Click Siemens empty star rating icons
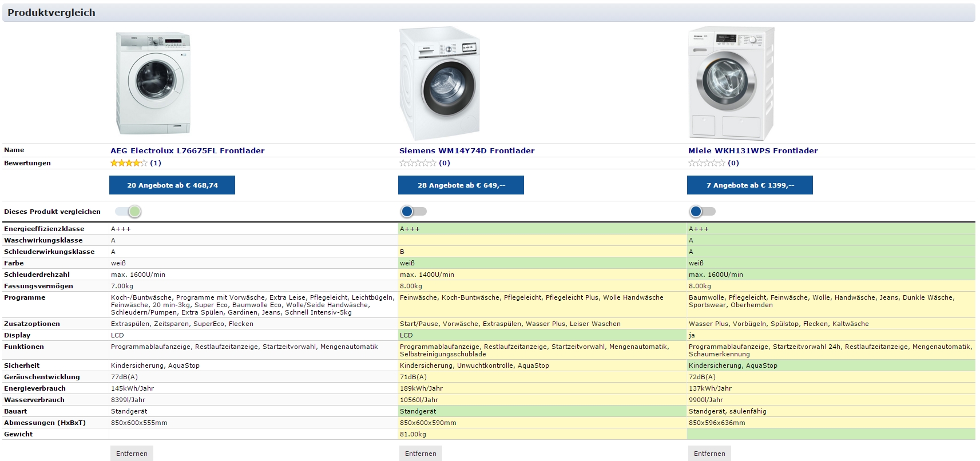980x461 pixels. pos(418,163)
